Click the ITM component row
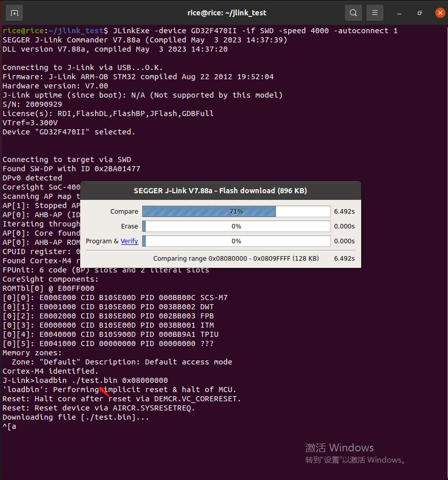 pos(108,325)
